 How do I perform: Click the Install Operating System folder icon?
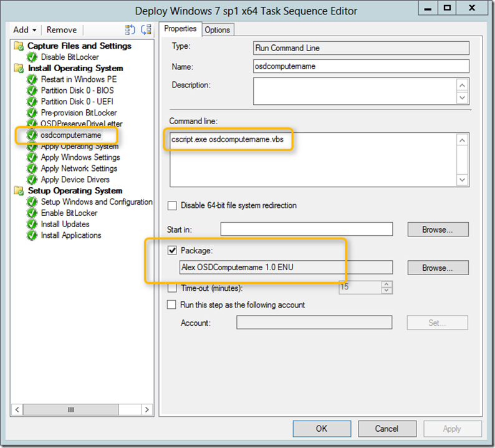click(x=19, y=68)
